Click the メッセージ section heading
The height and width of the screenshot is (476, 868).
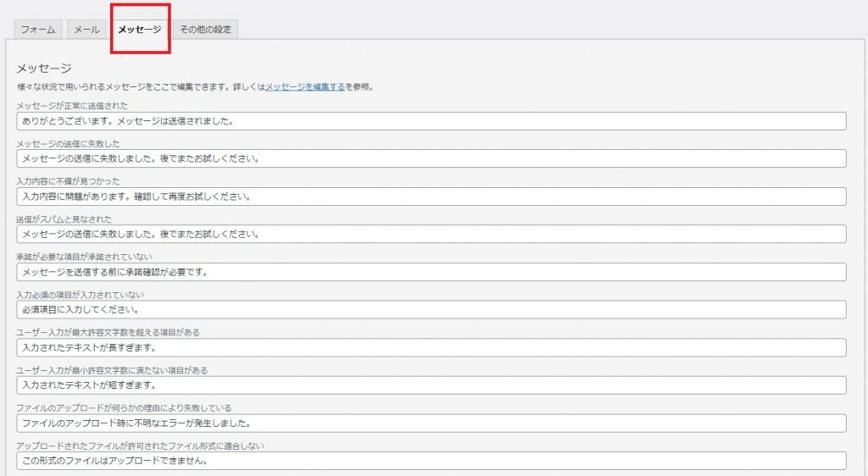tap(44, 68)
